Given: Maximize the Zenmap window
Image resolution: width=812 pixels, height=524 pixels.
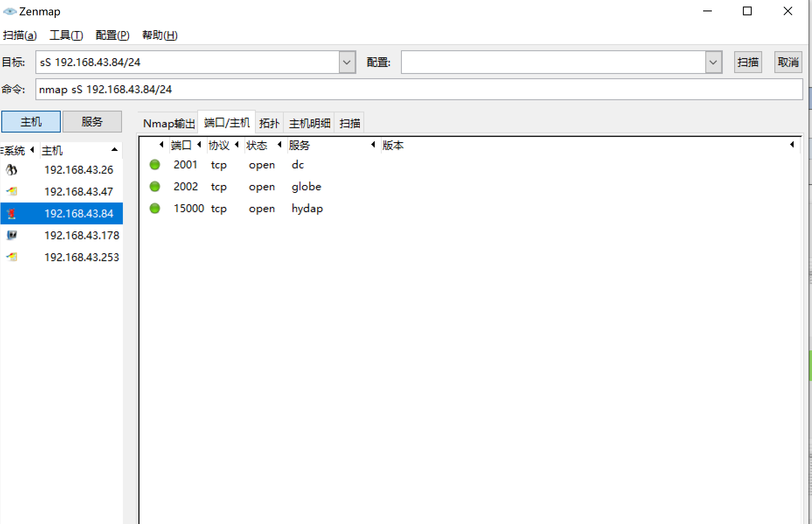Looking at the screenshot, I should point(747,11).
